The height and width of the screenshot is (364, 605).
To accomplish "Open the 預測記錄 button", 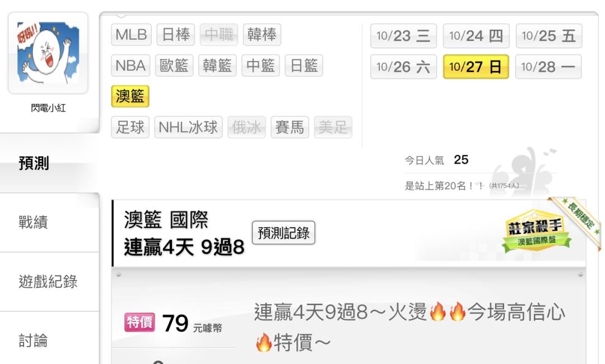I will 283,233.
